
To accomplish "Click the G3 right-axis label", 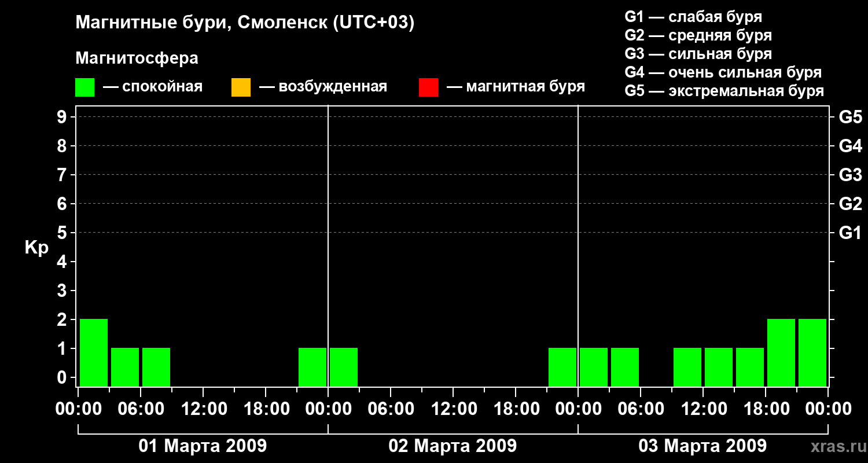I will click(851, 175).
